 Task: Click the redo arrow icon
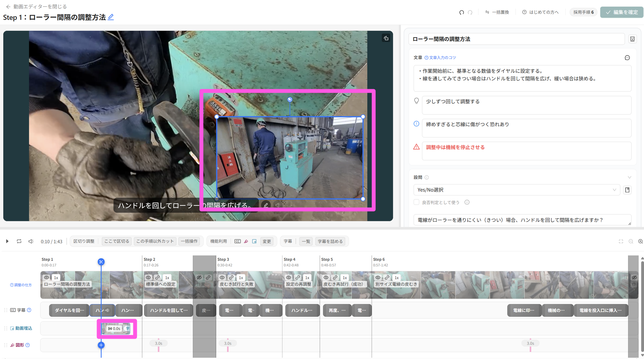(x=470, y=12)
